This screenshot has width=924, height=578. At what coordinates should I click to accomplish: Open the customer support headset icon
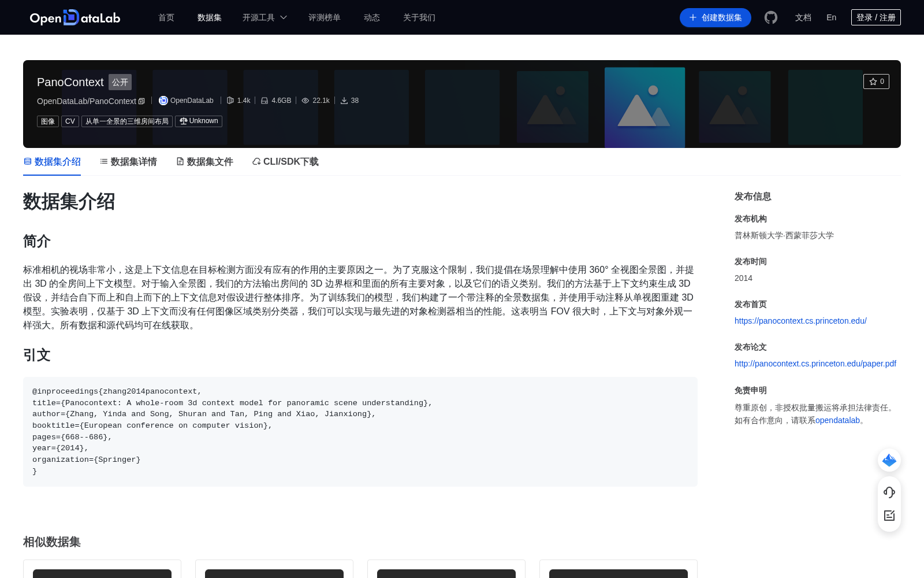(889, 492)
